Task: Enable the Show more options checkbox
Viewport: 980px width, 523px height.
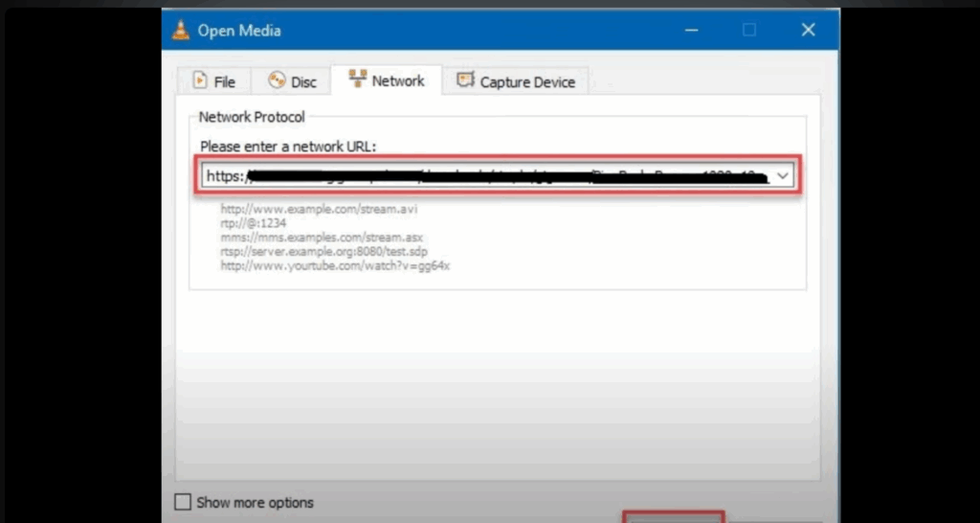Action: coord(183,502)
